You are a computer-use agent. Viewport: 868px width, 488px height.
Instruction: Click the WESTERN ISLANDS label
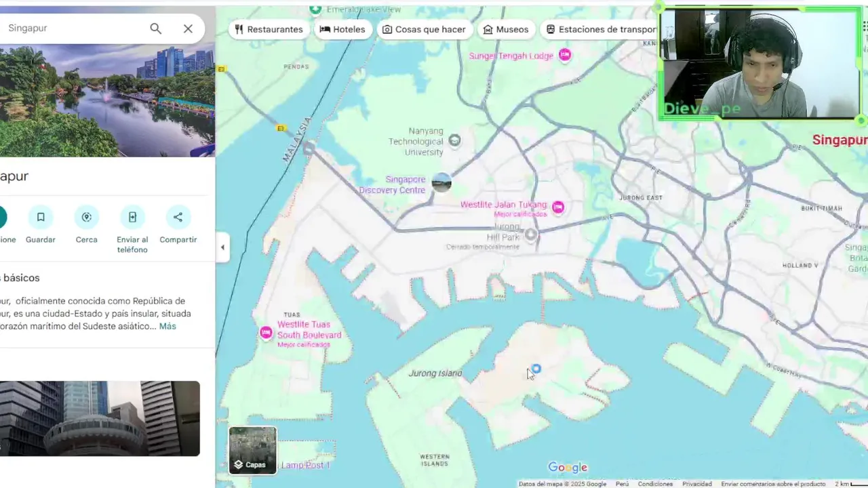pos(435,460)
